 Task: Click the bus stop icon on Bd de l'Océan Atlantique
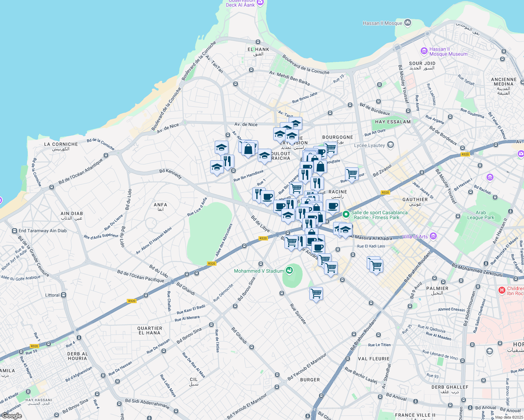coord(51,187)
